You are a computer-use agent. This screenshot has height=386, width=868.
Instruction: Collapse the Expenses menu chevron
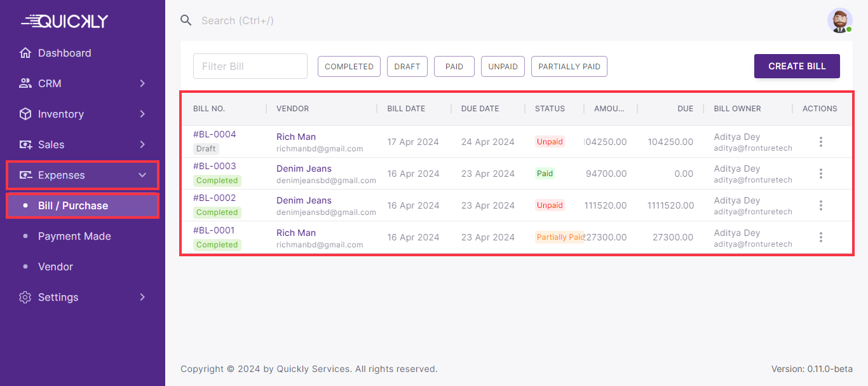(142, 175)
